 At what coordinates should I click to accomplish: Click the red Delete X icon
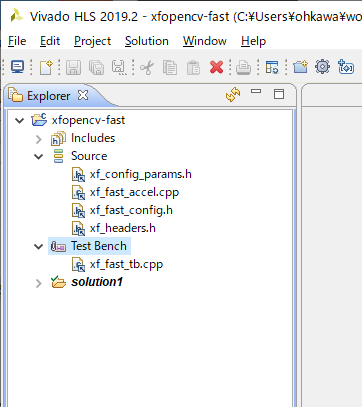216,67
